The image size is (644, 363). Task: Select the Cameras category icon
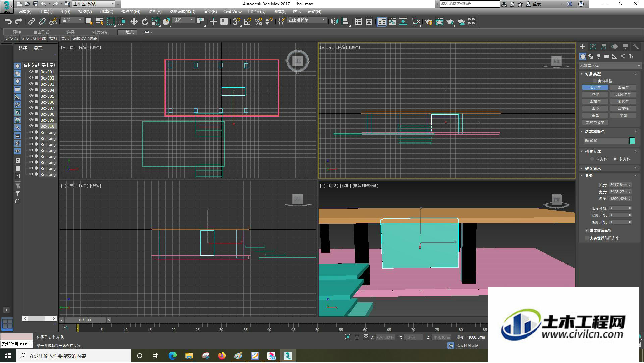[606, 56]
